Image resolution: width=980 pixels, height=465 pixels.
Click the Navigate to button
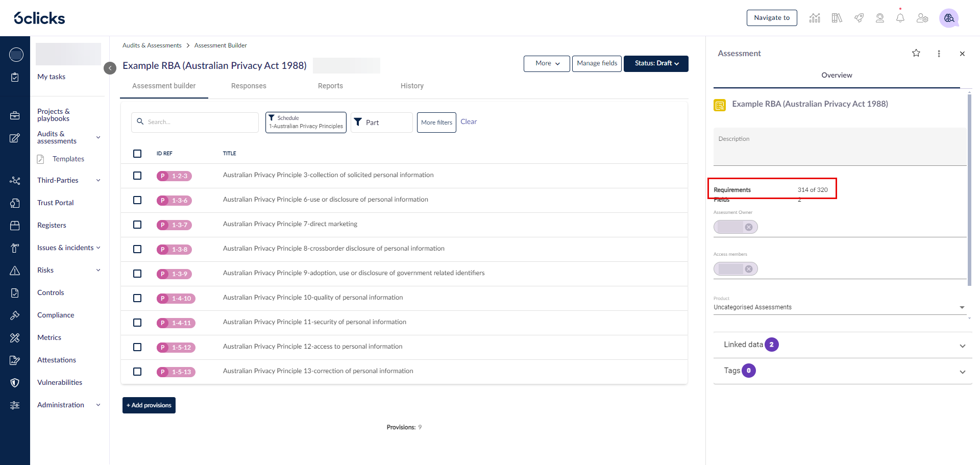(x=772, y=18)
